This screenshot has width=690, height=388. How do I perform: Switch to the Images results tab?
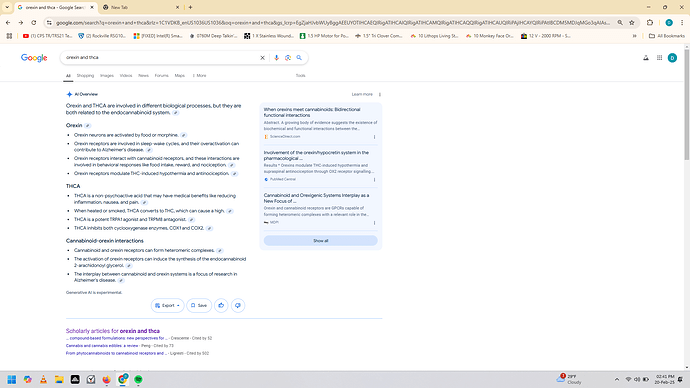tap(106, 76)
